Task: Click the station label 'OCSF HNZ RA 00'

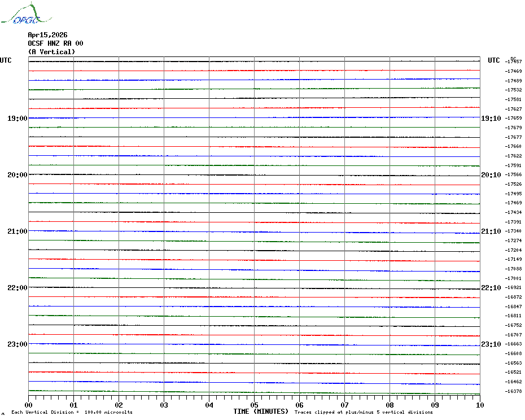Action: point(55,43)
